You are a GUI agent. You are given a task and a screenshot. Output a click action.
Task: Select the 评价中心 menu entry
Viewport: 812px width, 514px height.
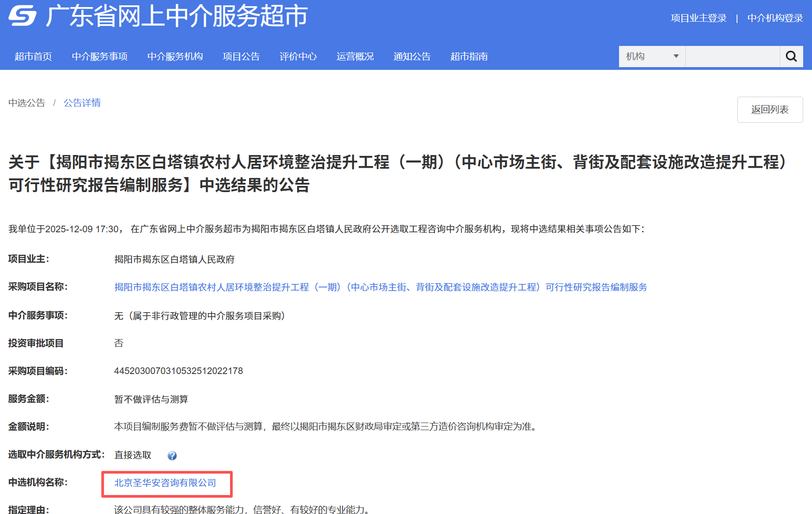(298, 56)
